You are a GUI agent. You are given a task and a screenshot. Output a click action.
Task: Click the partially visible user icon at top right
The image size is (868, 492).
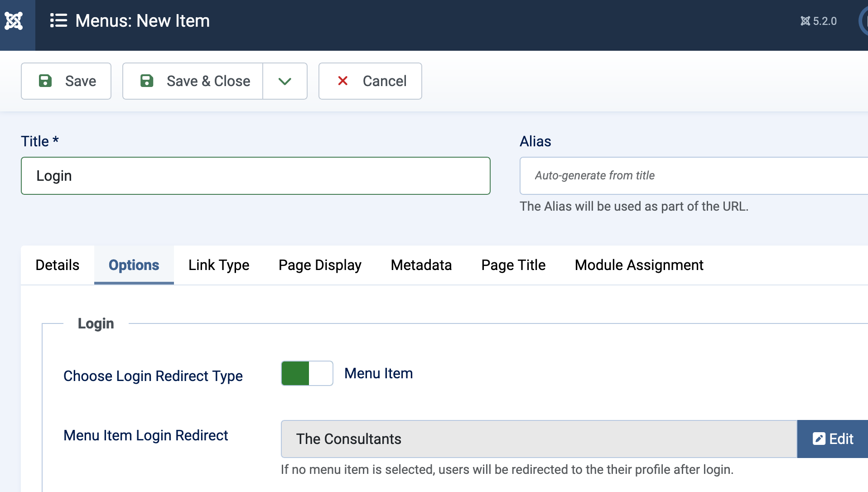(863, 21)
